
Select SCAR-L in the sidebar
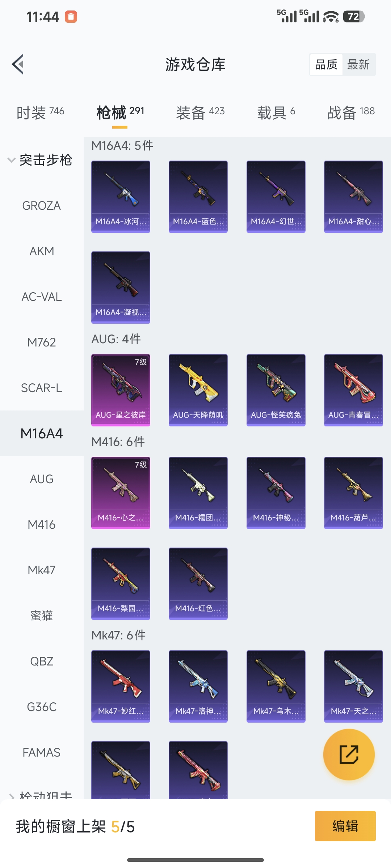coord(42,388)
